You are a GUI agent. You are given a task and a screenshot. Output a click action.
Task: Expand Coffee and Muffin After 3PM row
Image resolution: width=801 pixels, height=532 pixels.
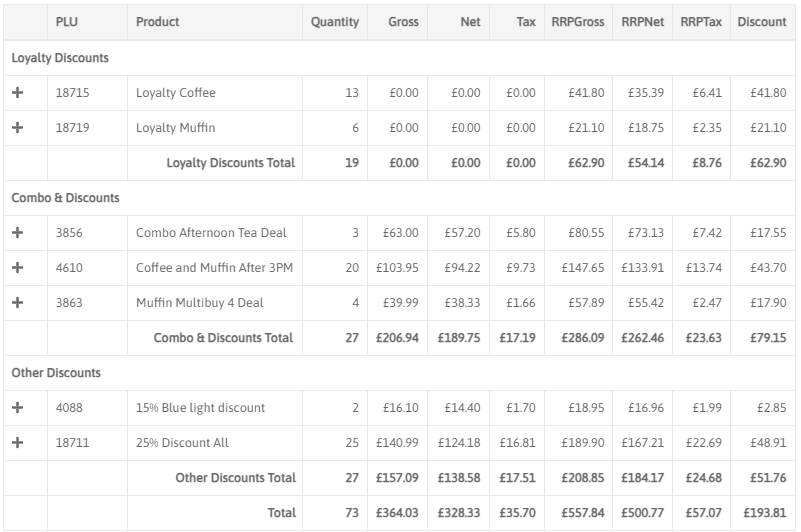coord(17,268)
